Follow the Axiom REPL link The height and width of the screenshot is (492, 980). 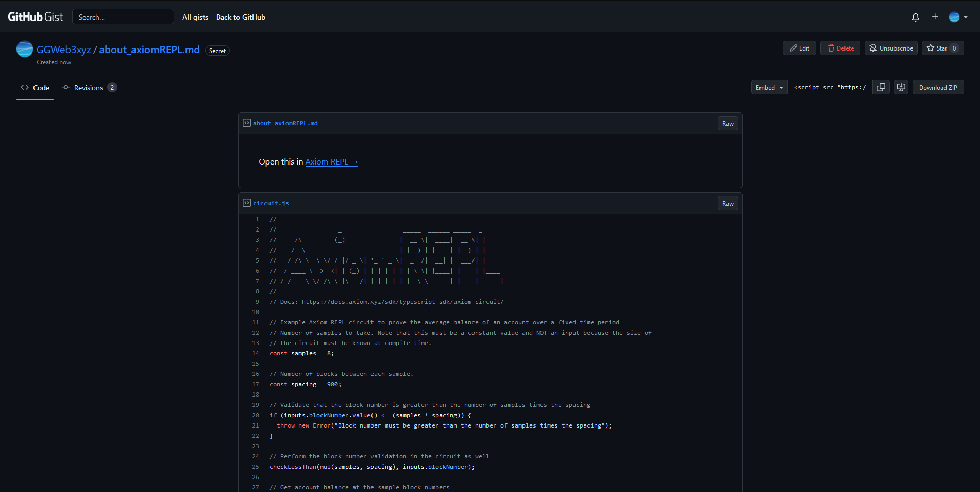point(331,162)
